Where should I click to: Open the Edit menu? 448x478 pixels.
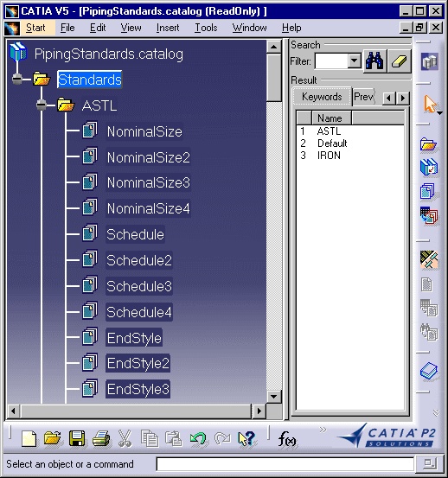tap(98, 28)
